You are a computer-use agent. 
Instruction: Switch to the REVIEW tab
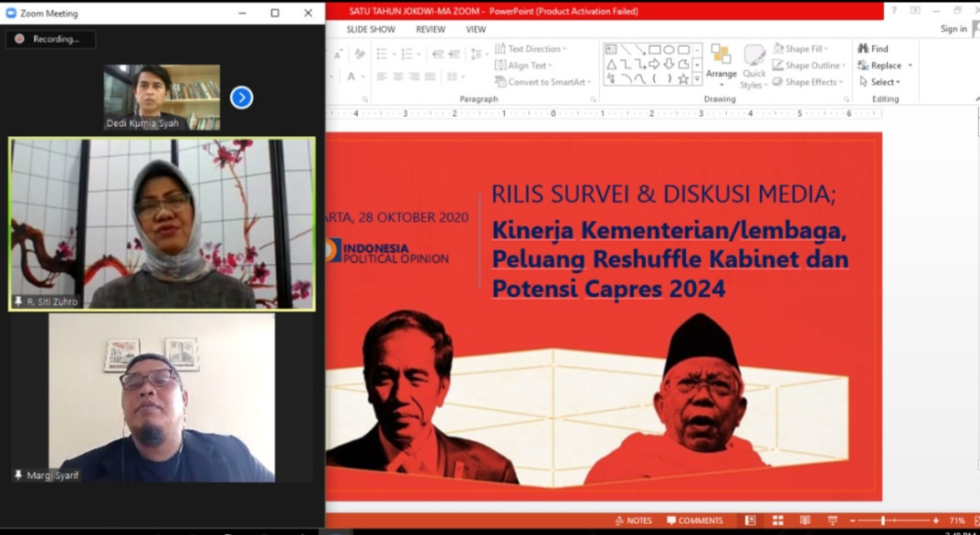pyautogui.click(x=431, y=29)
